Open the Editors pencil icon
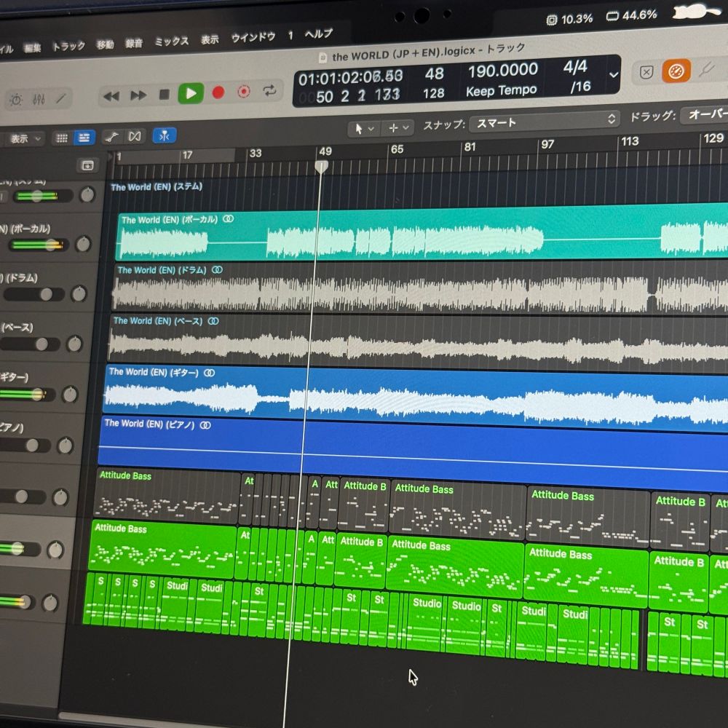Image resolution: width=728 pixels, height=728 pixels. click(x=61, y=98)
